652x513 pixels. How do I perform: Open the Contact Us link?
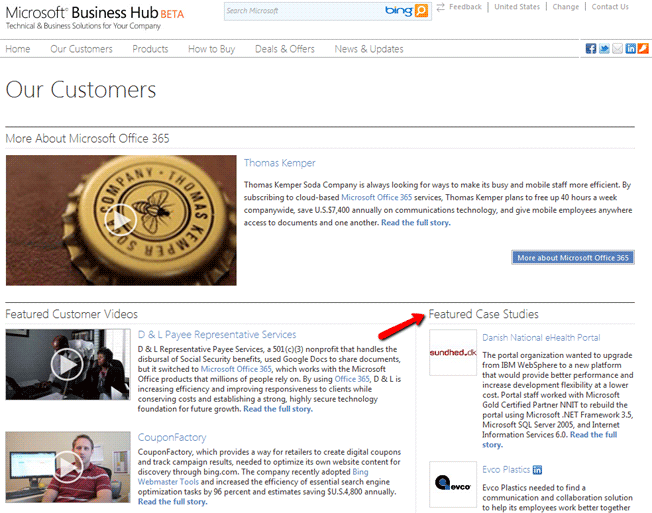pyautogui.click(x=610, y=7)
